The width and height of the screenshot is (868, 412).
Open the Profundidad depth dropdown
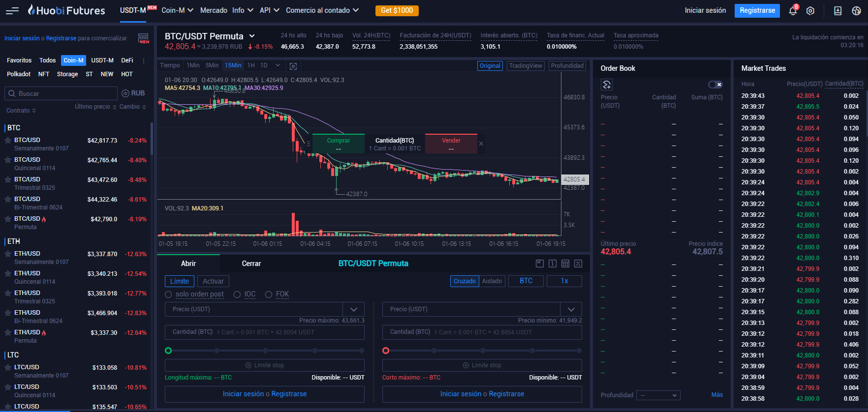(x=658, y=395)
